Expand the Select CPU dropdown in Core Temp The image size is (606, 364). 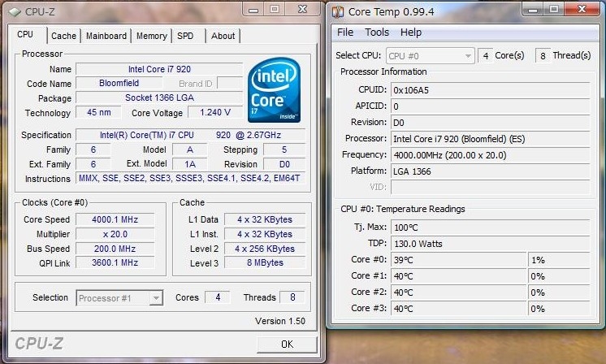point(468,56)
